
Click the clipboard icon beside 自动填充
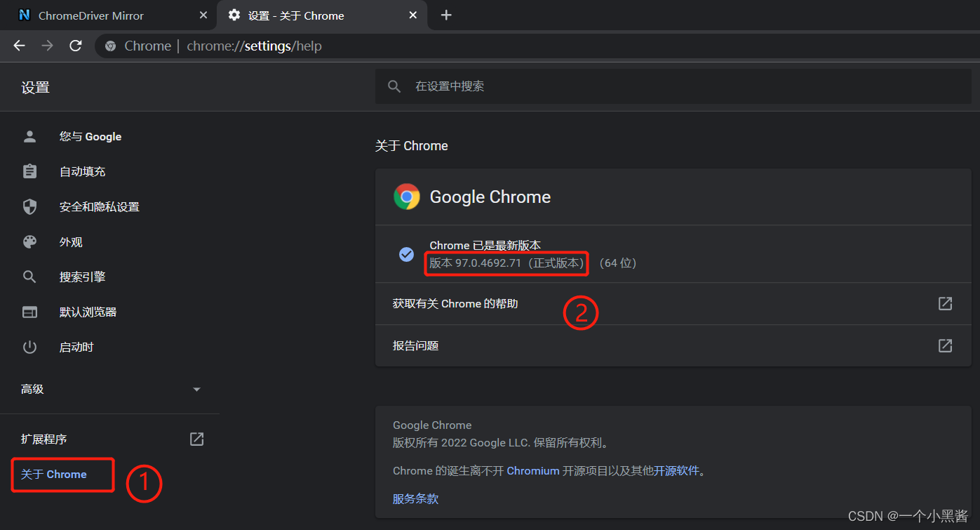(29, 171)
